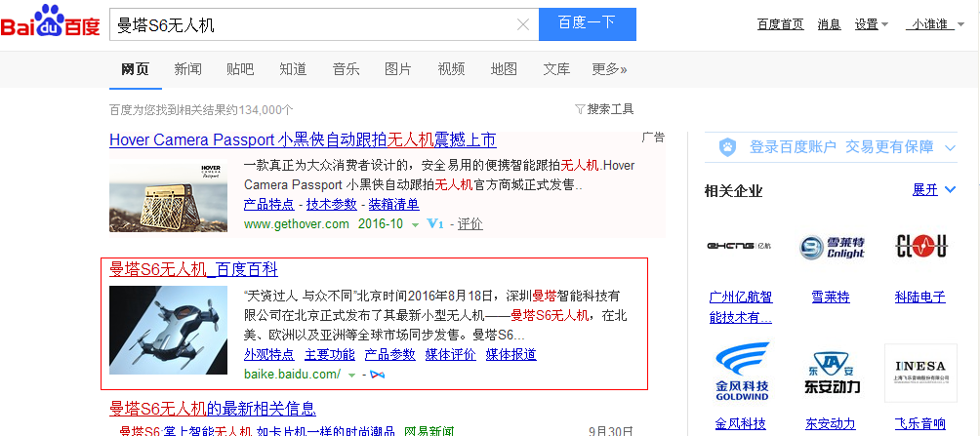Viewport: 980px width, 436px height.
Task: Open the 百度首页 link
Action: click(x=781, y=24)
